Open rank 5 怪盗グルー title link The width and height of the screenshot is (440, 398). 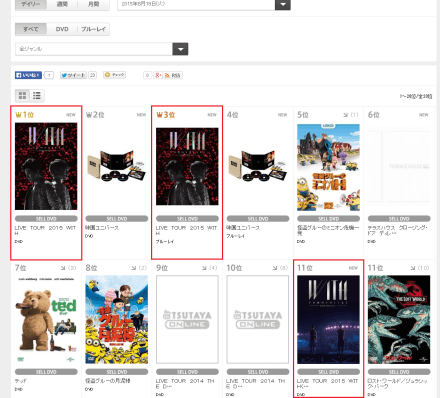pyautogui.click(x=328, y=230)
